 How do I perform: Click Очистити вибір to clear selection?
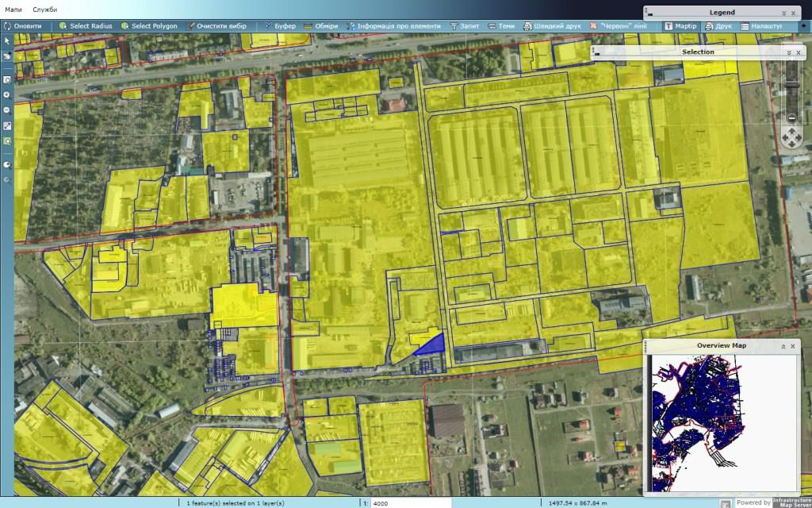(216, 26)
